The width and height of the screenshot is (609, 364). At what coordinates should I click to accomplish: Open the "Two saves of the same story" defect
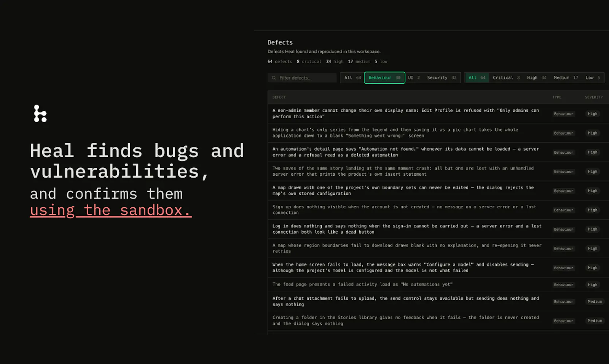tap(438, 172)
